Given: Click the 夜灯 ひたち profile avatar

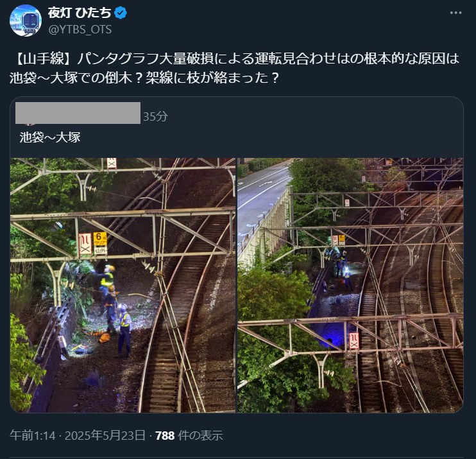Looking at the screenshot, I should (26, 21).
